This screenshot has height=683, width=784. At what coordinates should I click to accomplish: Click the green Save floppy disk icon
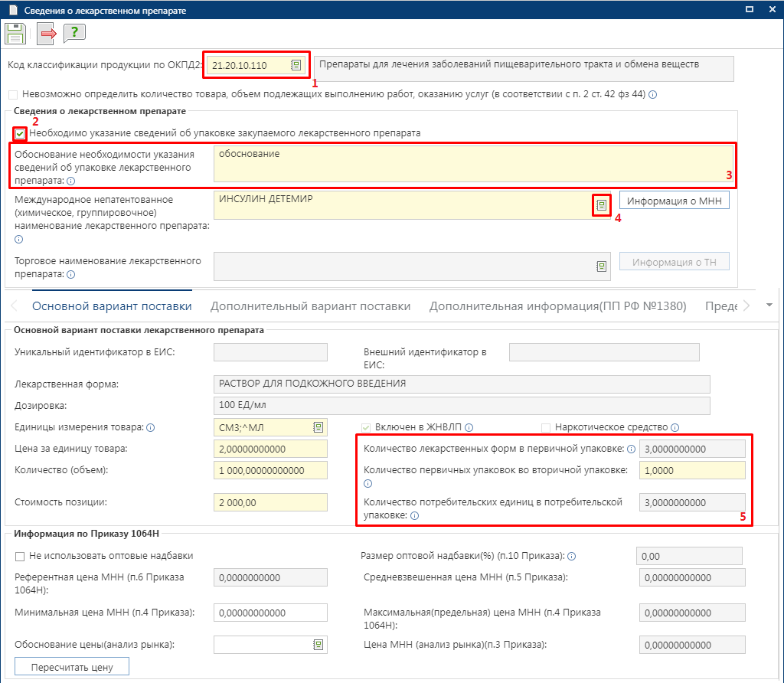click(15, 34)
